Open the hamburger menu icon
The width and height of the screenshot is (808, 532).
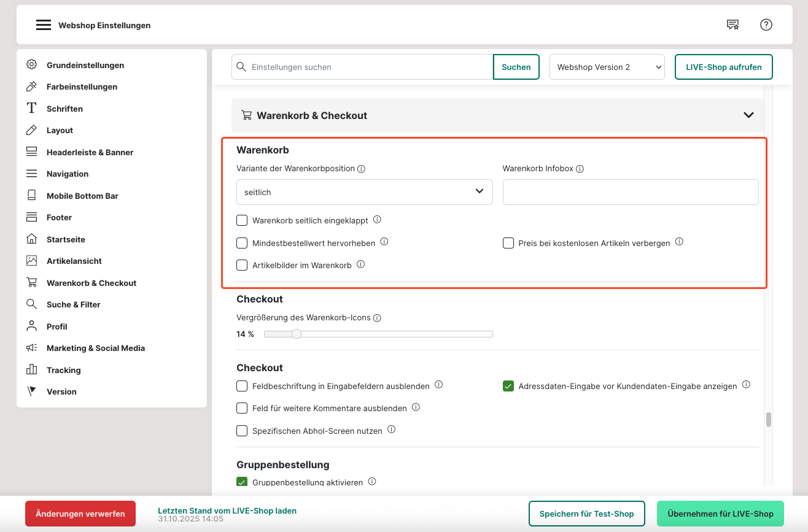43,25
